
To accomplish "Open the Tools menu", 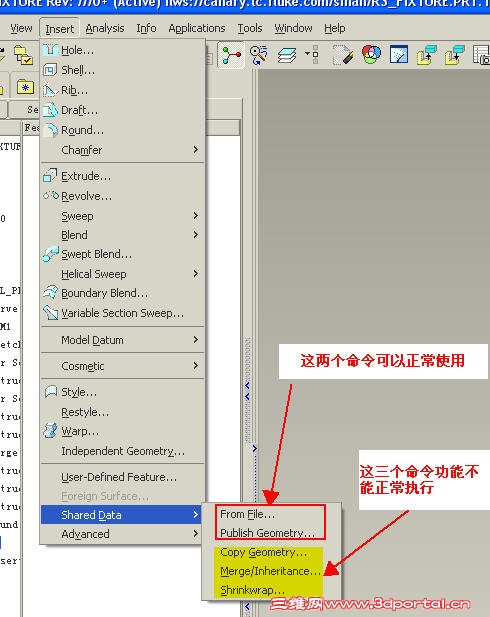I will click(x=250, y=28).
